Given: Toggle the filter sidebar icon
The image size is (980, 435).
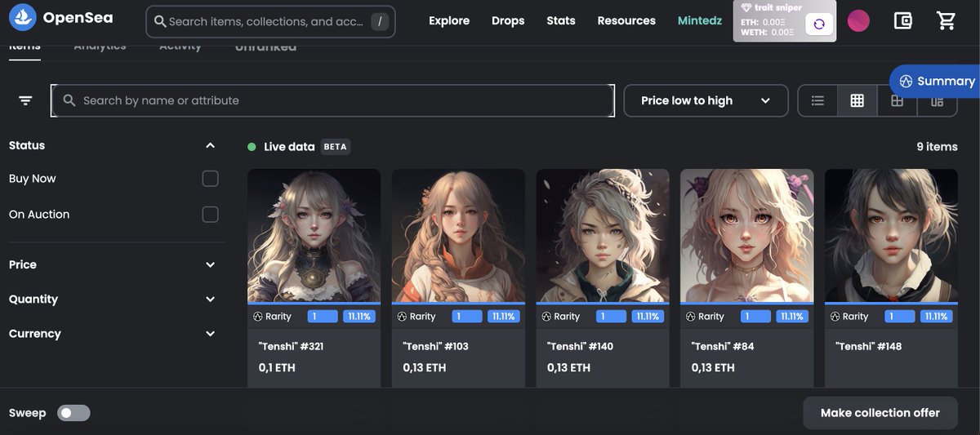Looking at the screenshot, I should [x=25, y=100].
